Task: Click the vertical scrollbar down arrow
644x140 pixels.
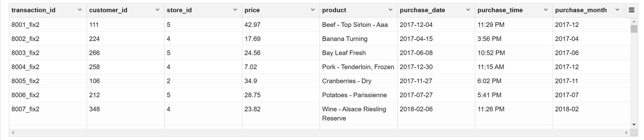Action: (x=634, y=125)
